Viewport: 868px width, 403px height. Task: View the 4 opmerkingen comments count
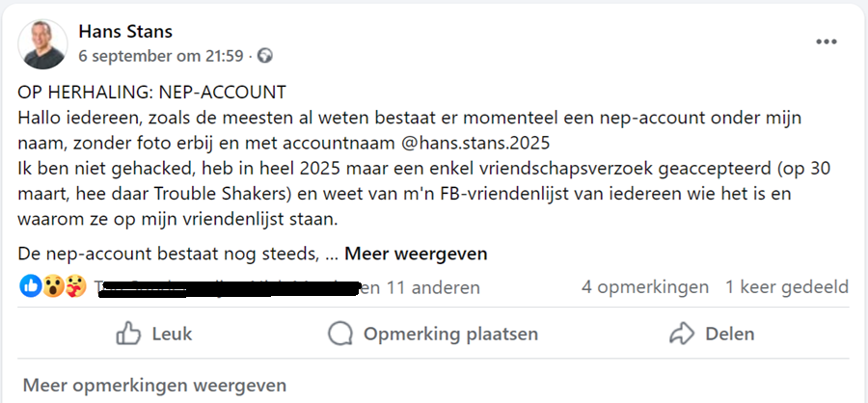(x=644, y=287)
